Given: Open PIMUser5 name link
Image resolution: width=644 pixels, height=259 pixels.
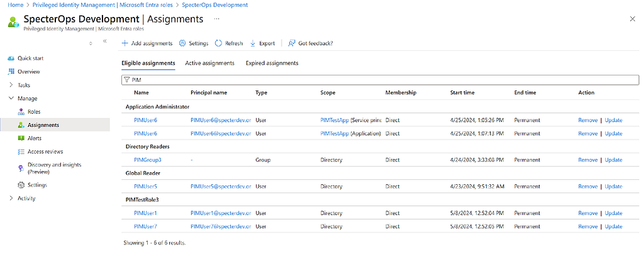Looking at the screenshot, I should click(x=145, y=186).
